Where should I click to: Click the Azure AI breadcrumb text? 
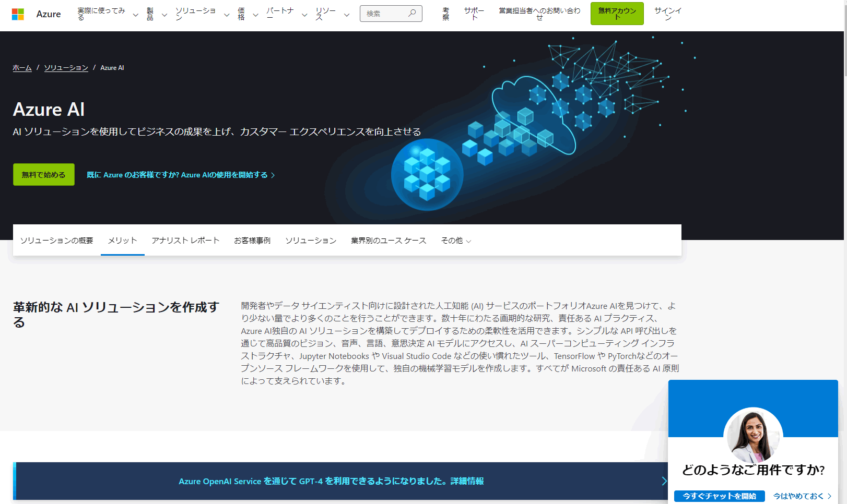point(112,68)
